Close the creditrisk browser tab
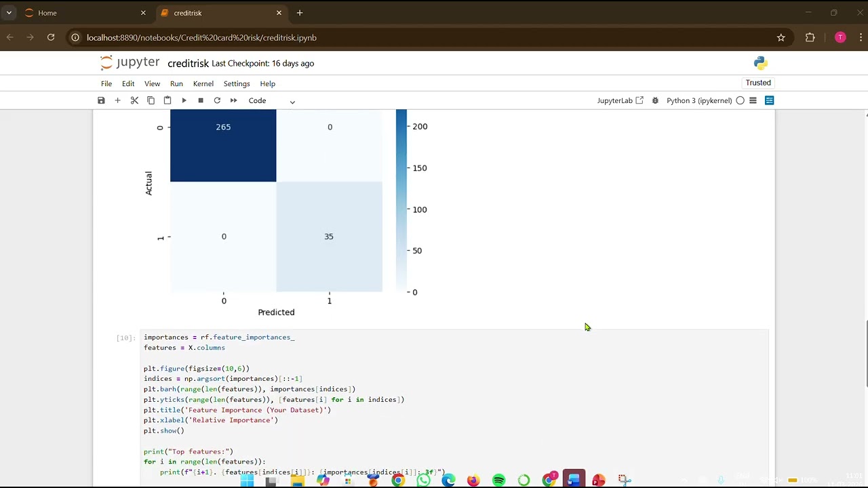 point(279,13)
